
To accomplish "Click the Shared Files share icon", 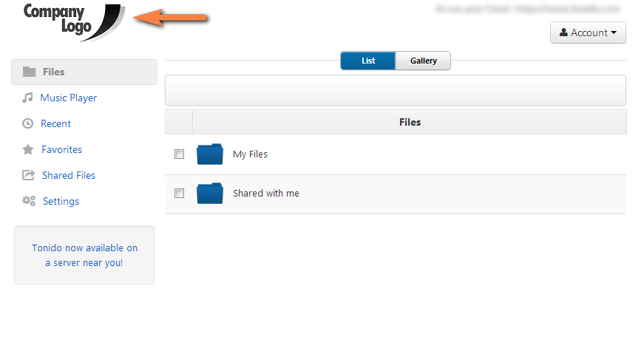I will pyautogui.click(x=28, y=175).
